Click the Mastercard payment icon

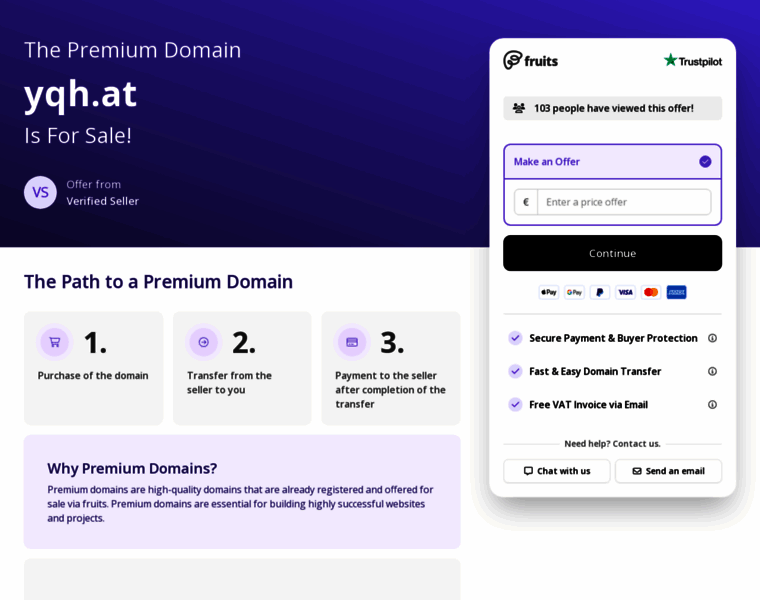(x=651, y=292)
